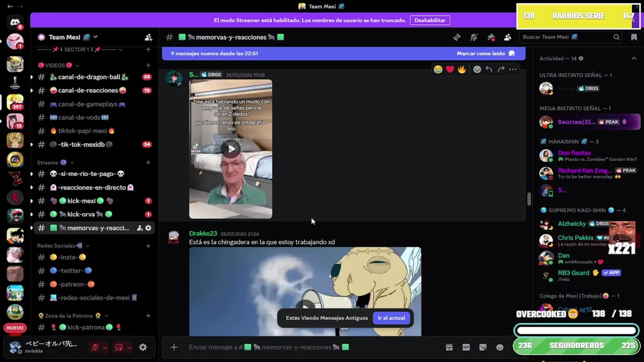The image size is (644, 362).
Task: Open the bookmark inbox icon
Action: 633,37
